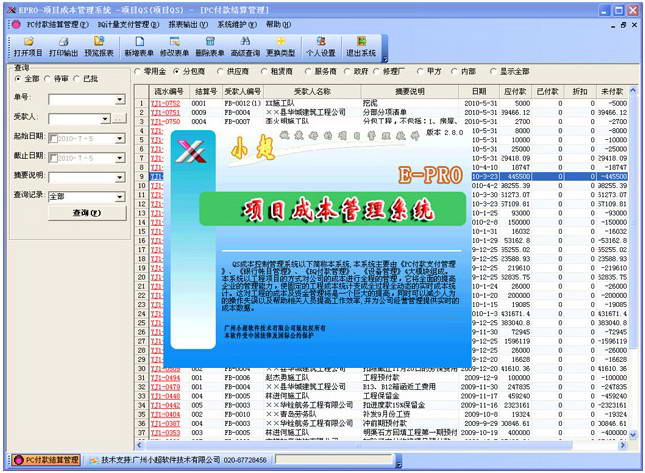The image size is (645, 473).
Task: Select the 服务商 service provider radio option
Action: click(x=308, y=71)
